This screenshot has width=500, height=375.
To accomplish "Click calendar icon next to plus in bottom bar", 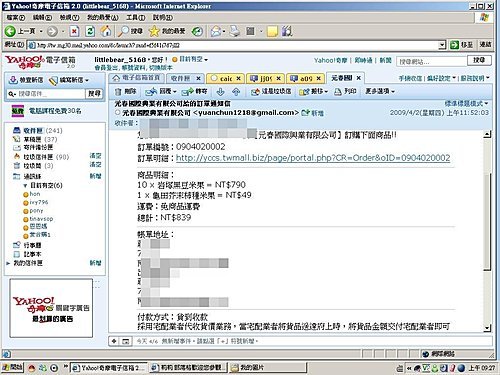I will (125, 341).
